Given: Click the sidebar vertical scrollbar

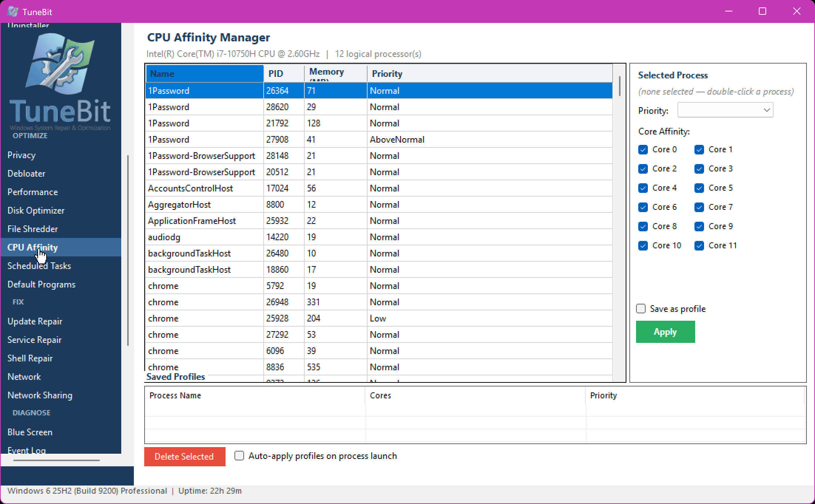Looking at the screenshot, I should pos(128,251).
